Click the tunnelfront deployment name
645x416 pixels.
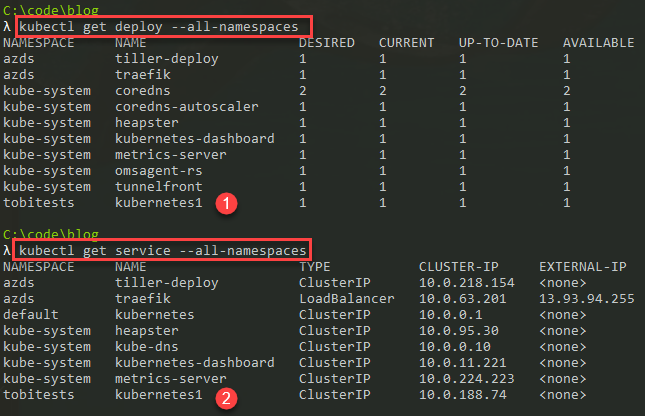click(x=155, y=186)
